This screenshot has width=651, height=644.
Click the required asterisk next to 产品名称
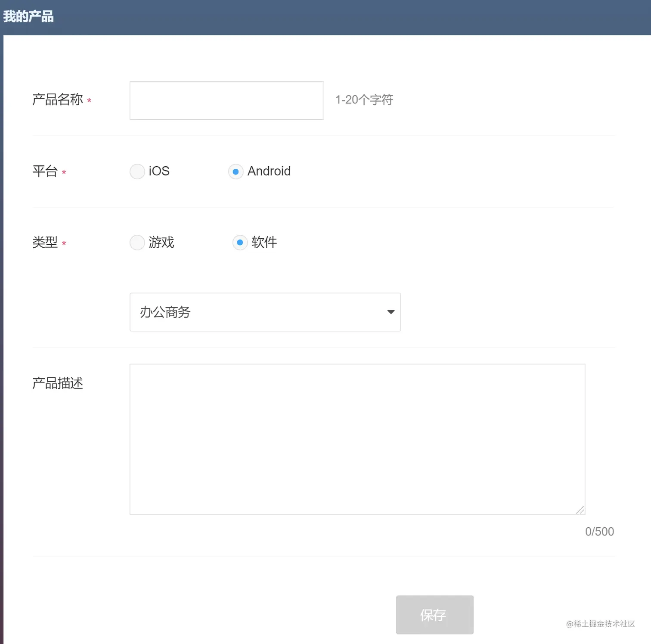tap(89, 101)
